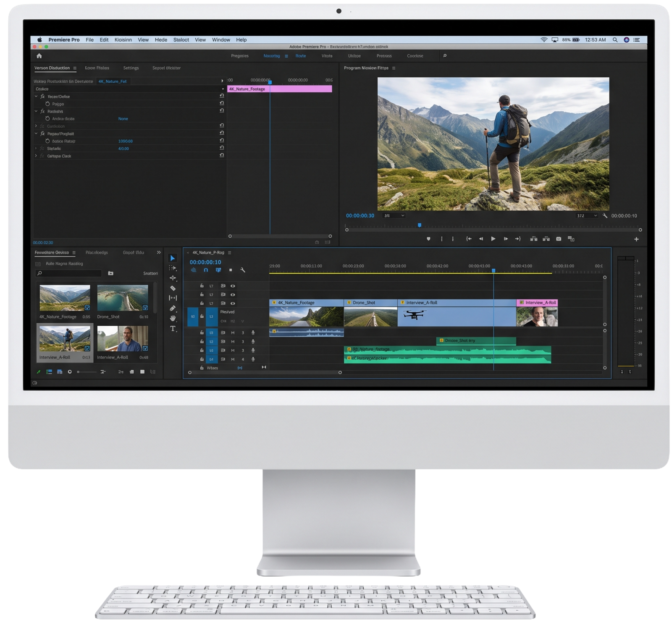Click the export frame camera icon

point(559,239)
